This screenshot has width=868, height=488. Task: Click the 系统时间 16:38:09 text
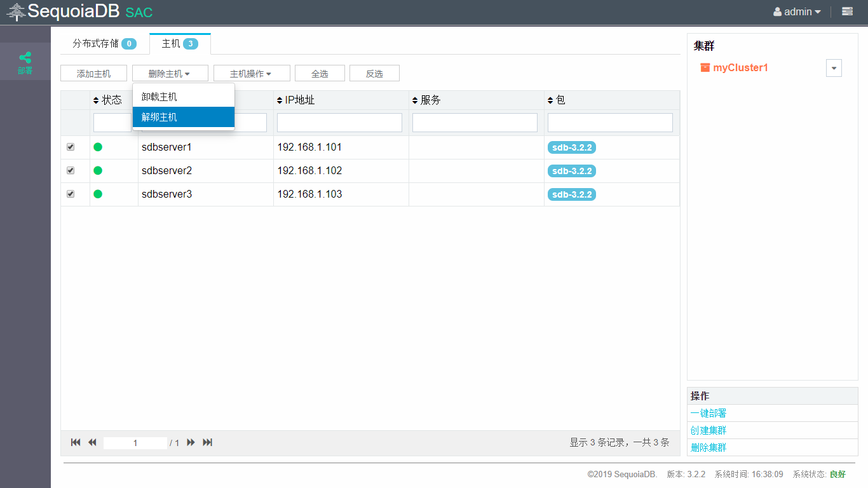point(749,474)
